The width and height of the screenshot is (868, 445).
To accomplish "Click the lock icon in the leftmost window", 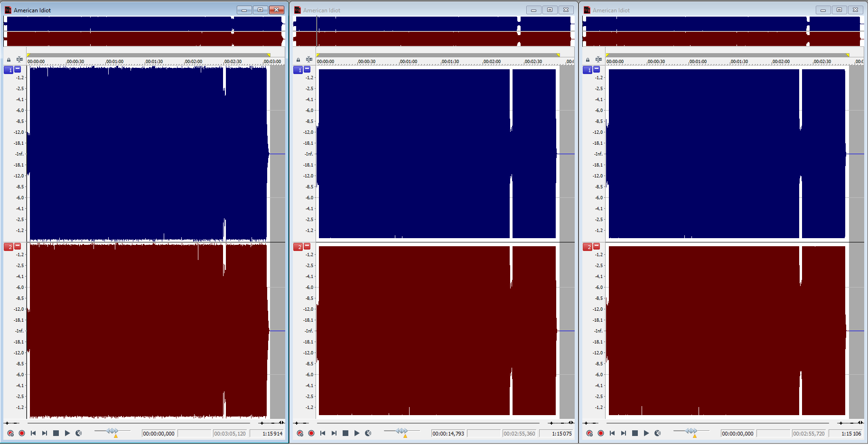I will (9, 60).
